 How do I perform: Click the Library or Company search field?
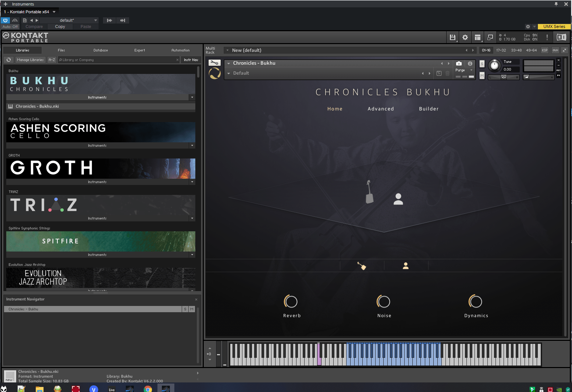click(118, 60)
